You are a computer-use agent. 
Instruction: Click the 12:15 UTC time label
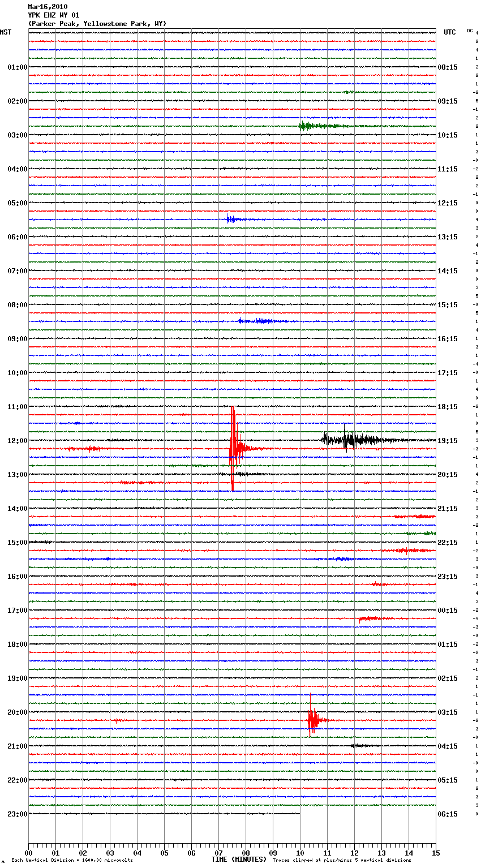click(448, 203)
